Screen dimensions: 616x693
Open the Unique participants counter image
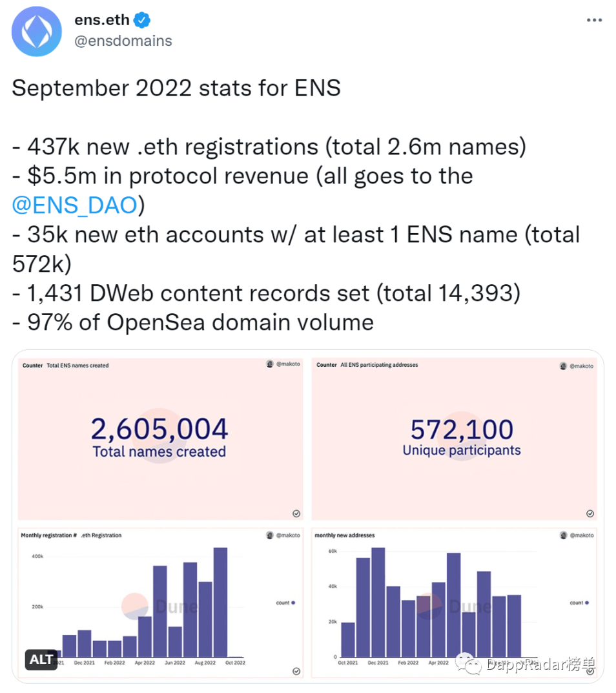click(x=455, y=439)
